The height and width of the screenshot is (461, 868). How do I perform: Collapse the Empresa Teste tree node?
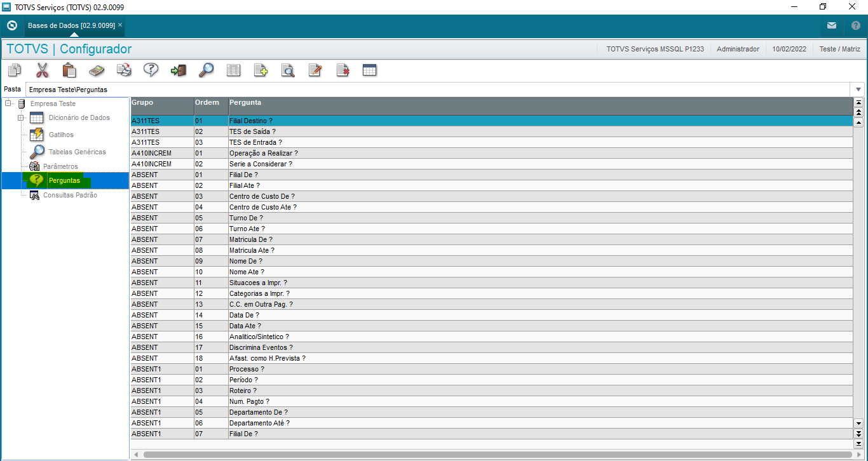click(x=8, y=104)
